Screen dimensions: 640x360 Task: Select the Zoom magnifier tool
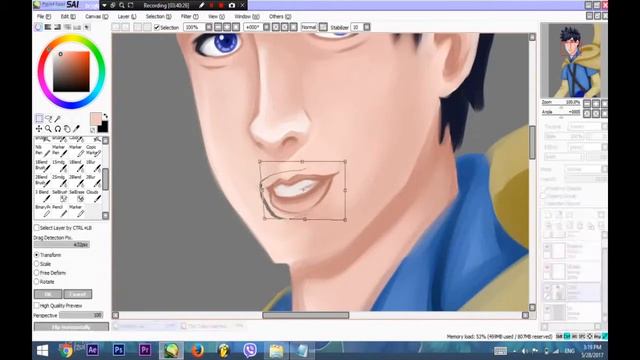pyautogui.click(x=49, y=129)
